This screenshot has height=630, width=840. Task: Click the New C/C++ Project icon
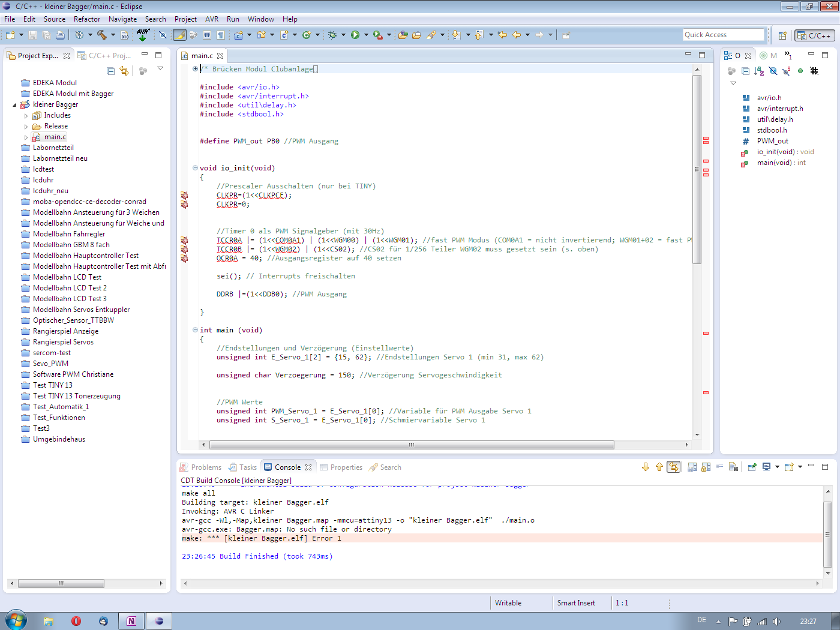click(x=239, y=35)
